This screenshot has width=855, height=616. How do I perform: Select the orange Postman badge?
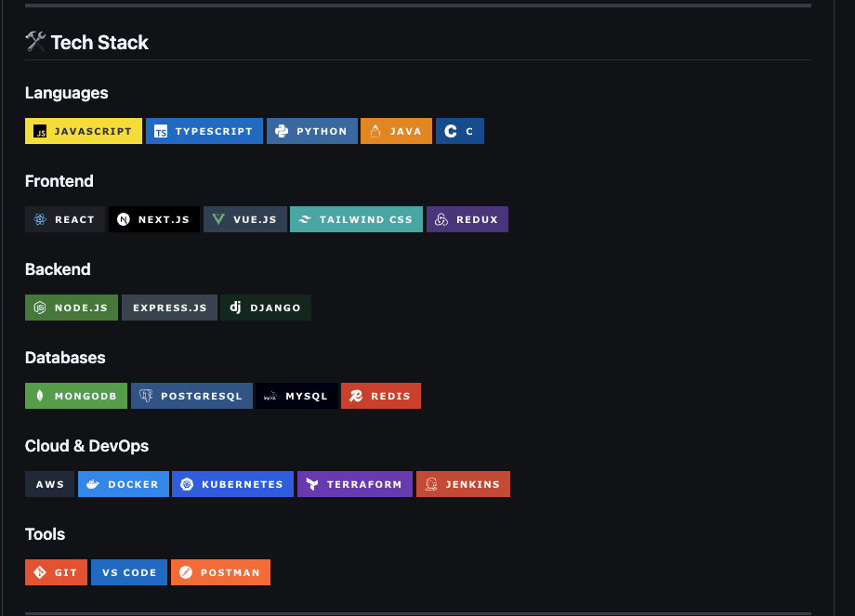click(x=221, y=572)
